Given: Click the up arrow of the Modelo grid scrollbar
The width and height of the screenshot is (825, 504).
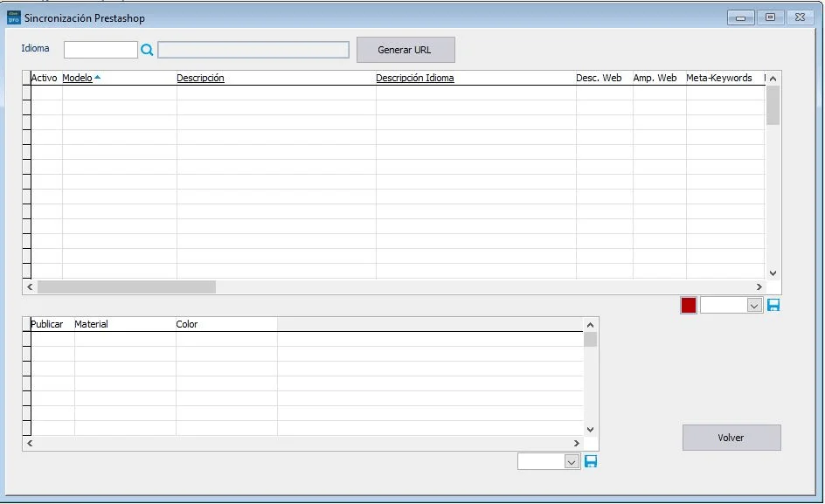Looking at the screenshot, I should coord(773,79).
